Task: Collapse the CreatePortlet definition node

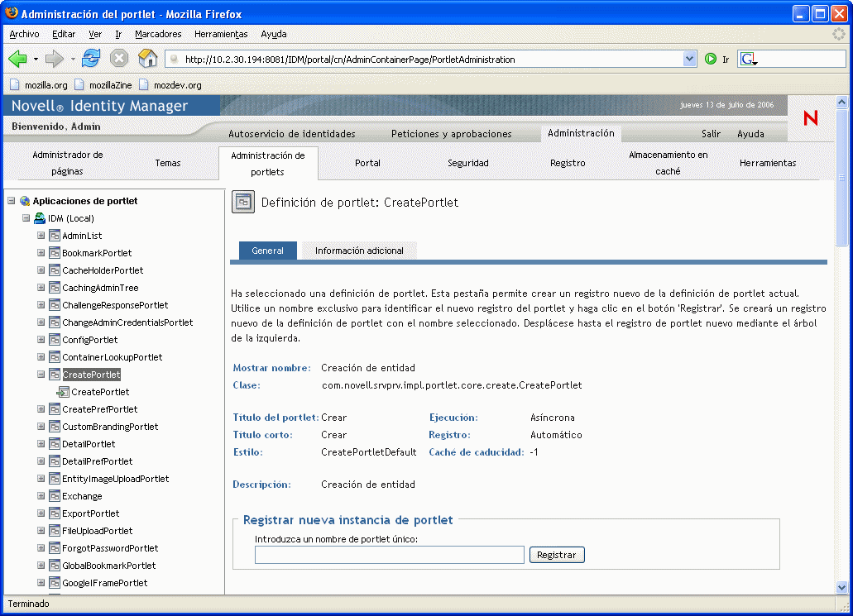Action: [41, 375]
